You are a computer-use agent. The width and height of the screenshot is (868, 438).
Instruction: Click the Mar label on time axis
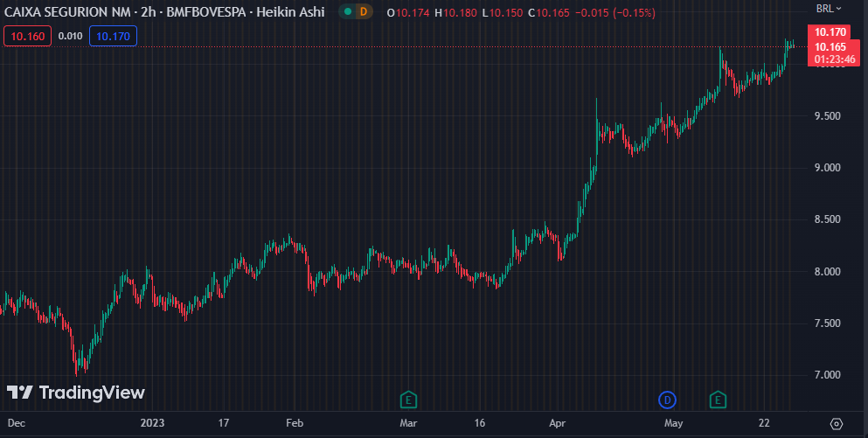408,423
